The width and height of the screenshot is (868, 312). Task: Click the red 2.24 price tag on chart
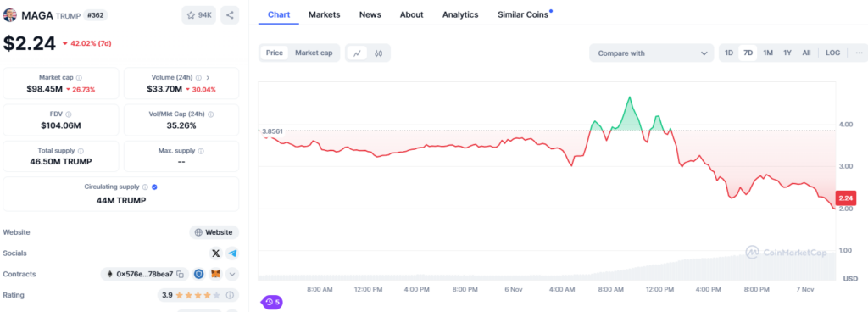tap(846, 198)
